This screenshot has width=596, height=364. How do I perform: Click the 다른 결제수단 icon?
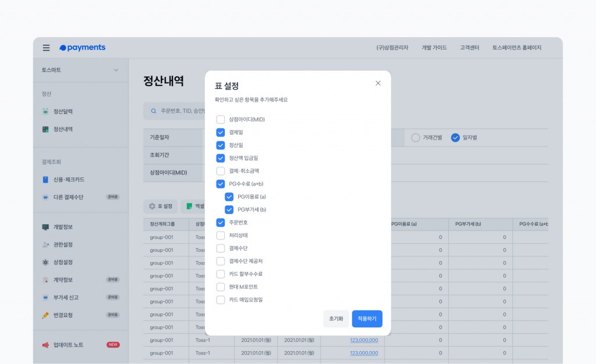coord(45,197)
